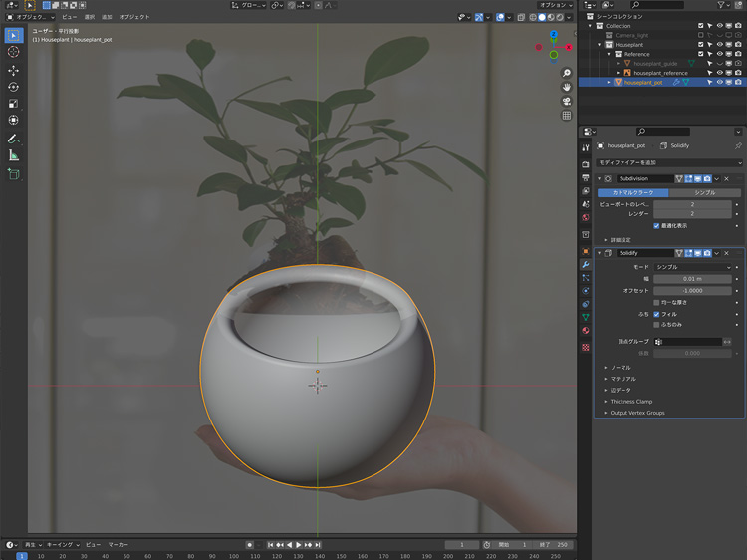This screenshot has height=560, width=747.
Task: Uncheck the フィル checkbox
Action: [655, 314]
